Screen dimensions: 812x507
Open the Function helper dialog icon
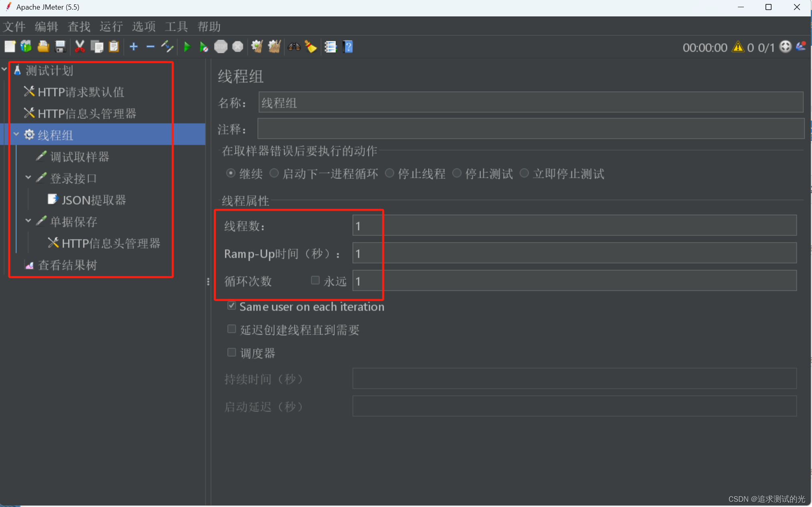pyautogui.click(x=330, y=47)
